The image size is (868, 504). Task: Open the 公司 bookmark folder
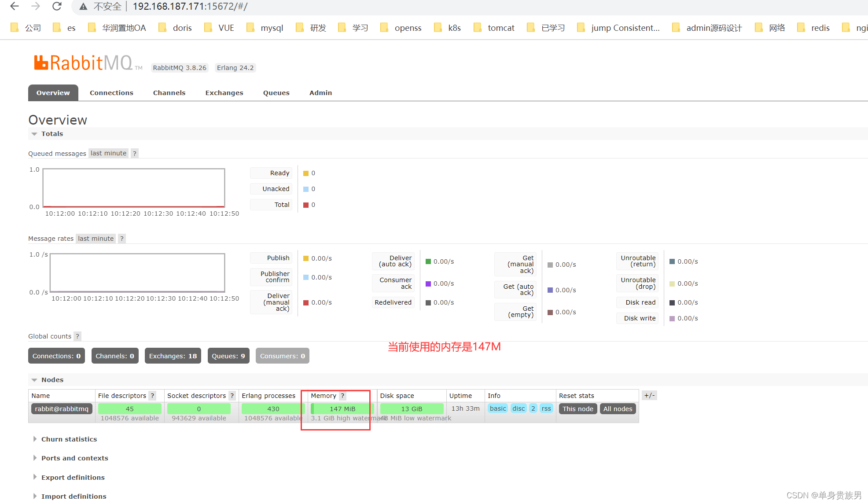(26, 28)
